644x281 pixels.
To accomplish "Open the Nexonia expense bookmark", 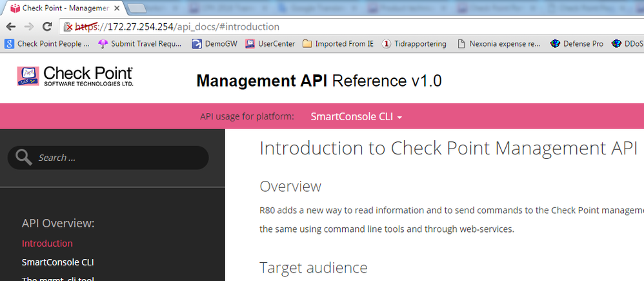I will coord(499,44).
